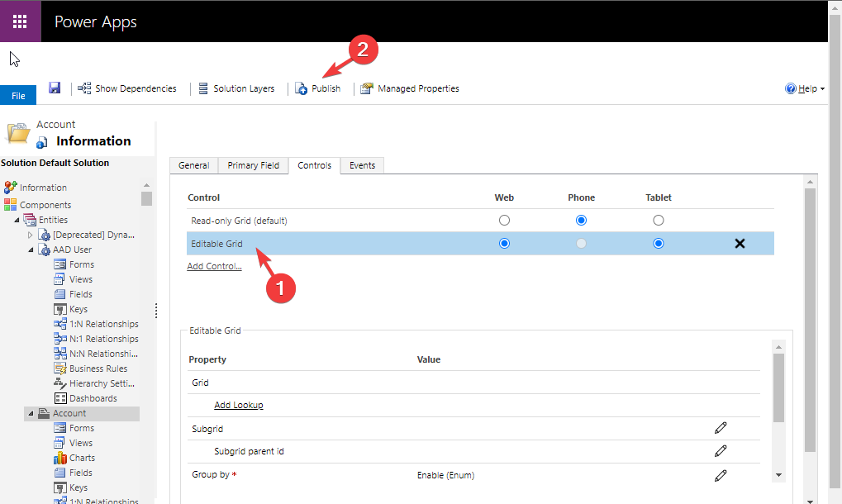The height and width of the screenshot is (504, 842).
Task: Open the File menu
Action: point(18,96)
